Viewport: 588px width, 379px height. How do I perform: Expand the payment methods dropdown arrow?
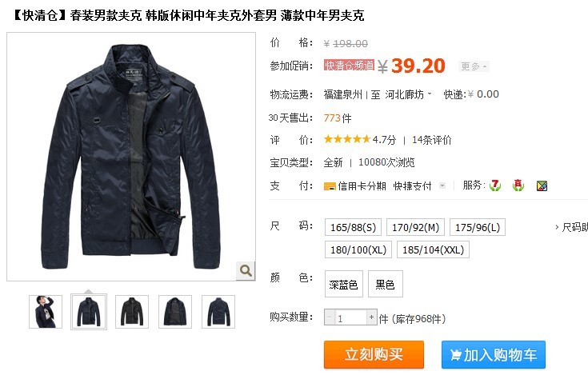[x=442, y=186]
